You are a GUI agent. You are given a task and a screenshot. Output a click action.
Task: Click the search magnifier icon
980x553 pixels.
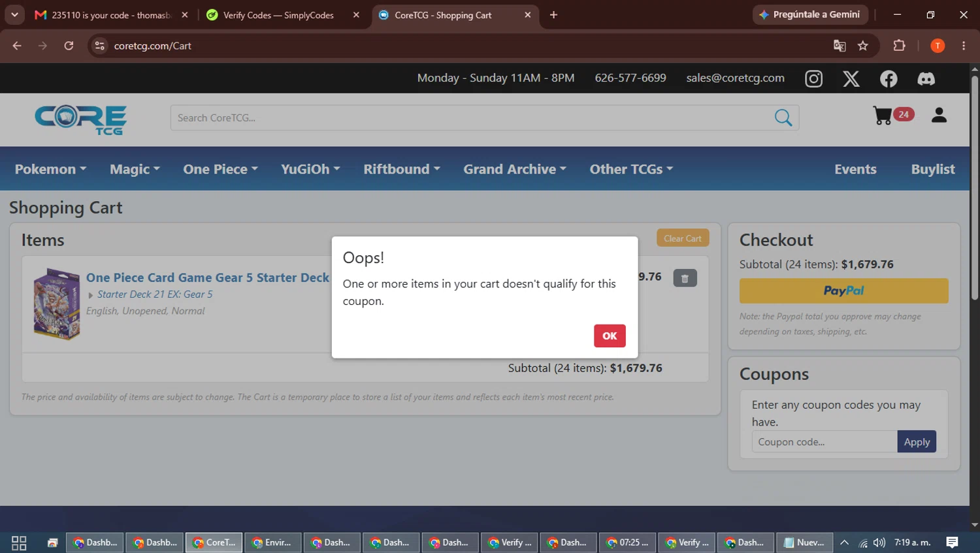pos(783,118)
